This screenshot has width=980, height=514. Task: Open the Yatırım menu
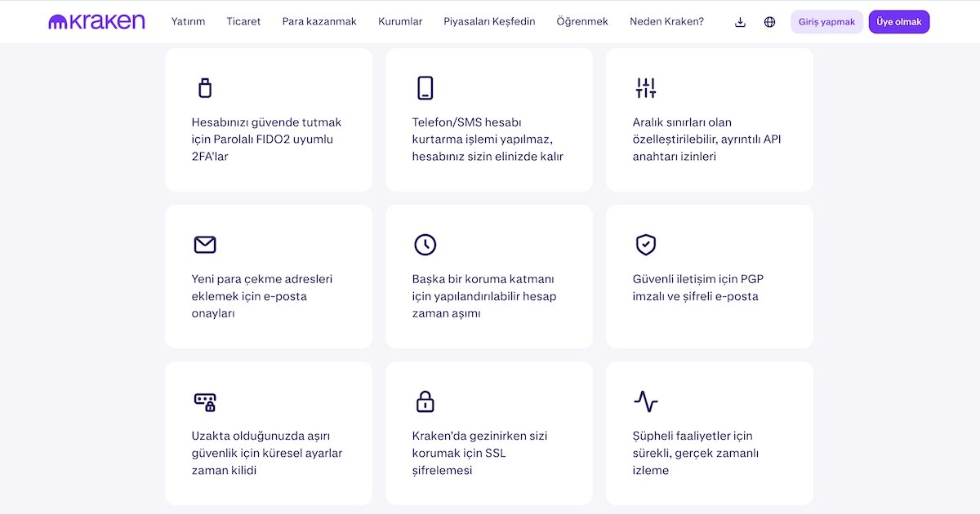coord(189,21)
